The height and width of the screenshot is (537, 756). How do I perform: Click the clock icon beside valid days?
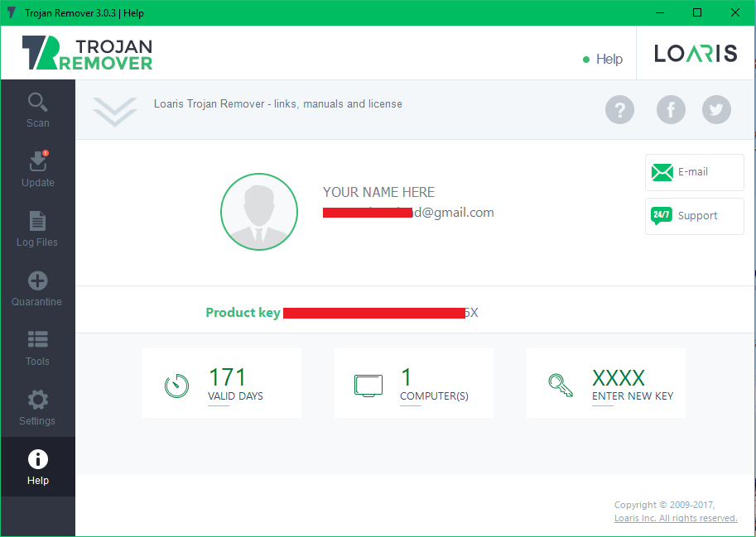click(176, 385)
